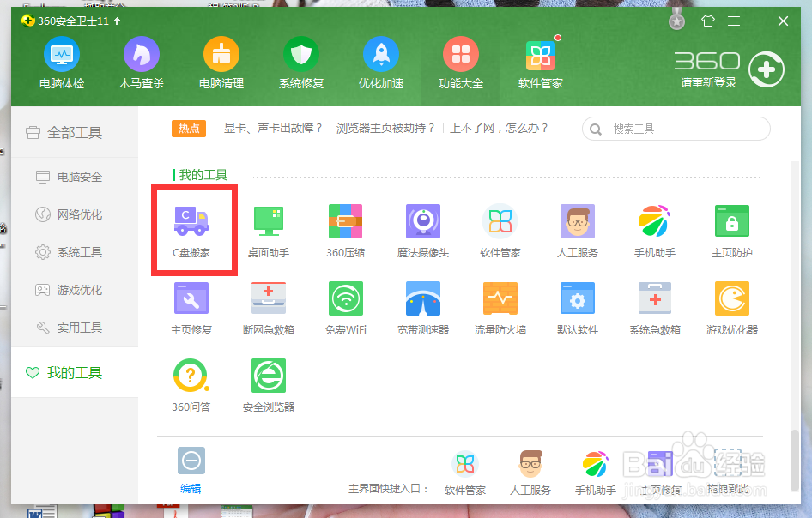Open 软件管家 in the top toolbar
Screen dimensions: 812x518
(540, 62)
